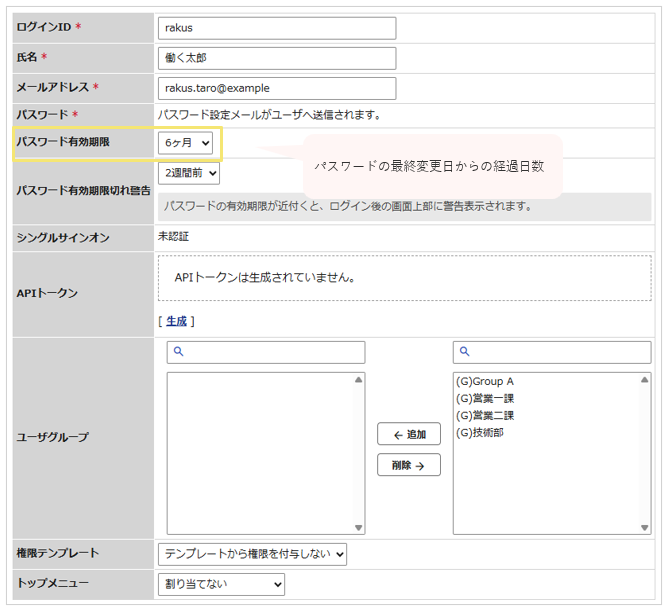Click the メールアドレス input field
This screenshot has width=667, height=610.
pos(277,88)
